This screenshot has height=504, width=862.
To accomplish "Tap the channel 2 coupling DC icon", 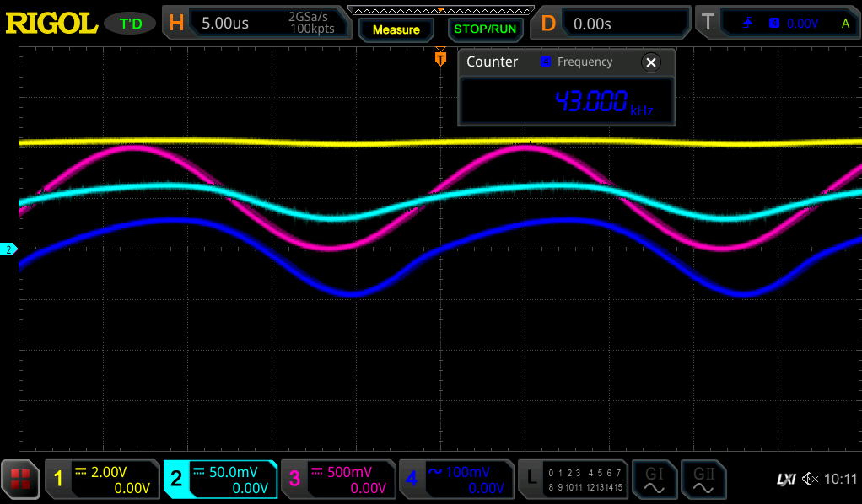I will [199, 472].
